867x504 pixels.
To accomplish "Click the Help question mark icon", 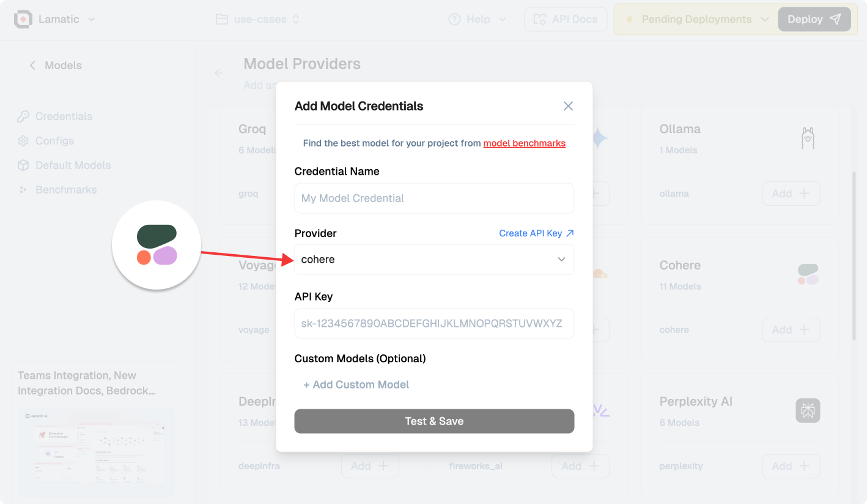I will click(x=454, y=20).
